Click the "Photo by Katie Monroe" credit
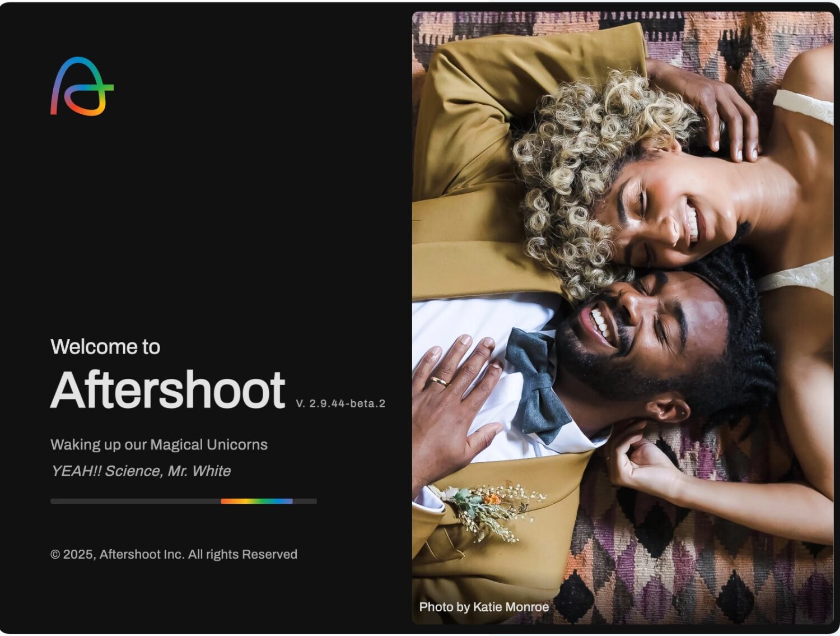The width and height of the screenshot is (840, 636). point(484,607)
